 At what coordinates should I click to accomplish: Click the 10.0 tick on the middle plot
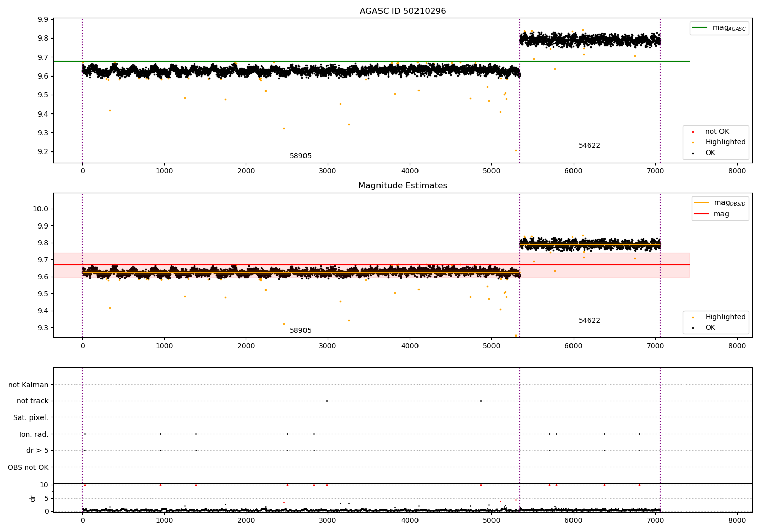pos(41,209)
